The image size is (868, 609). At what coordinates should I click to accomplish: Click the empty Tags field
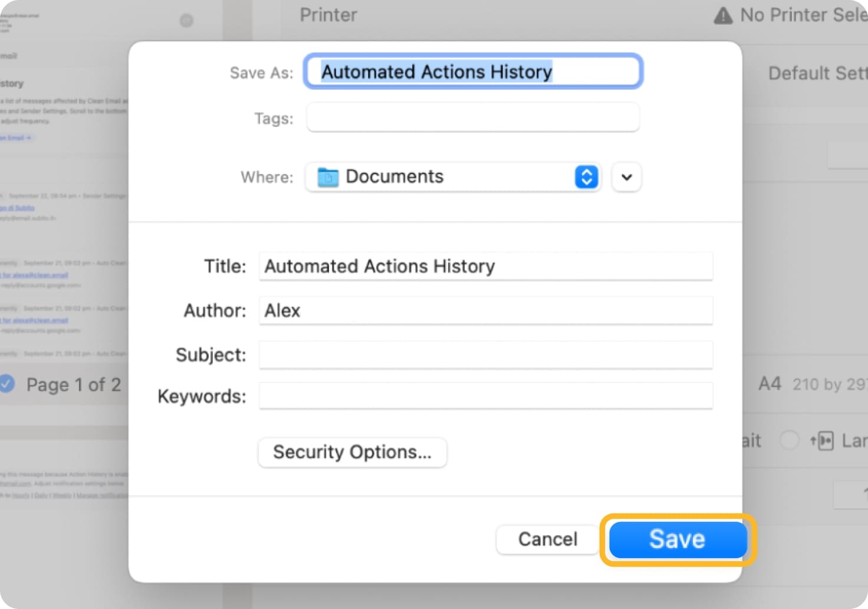[472, 117]
